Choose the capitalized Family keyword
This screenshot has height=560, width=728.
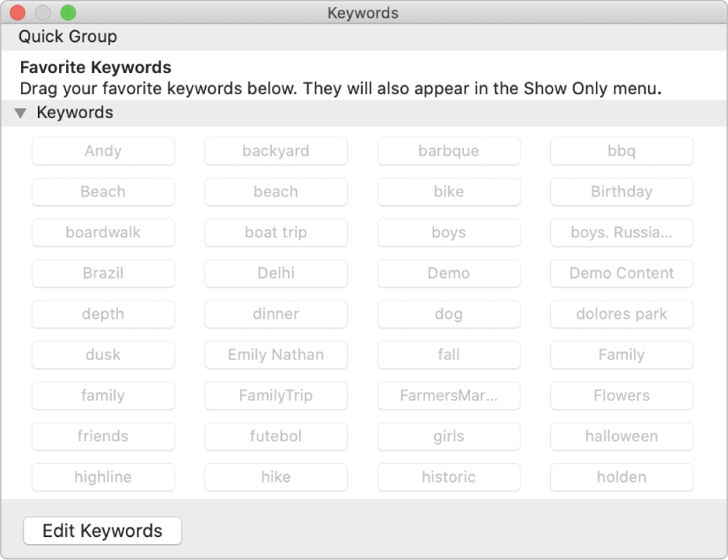pyautogui.click(x=621, y=355)
